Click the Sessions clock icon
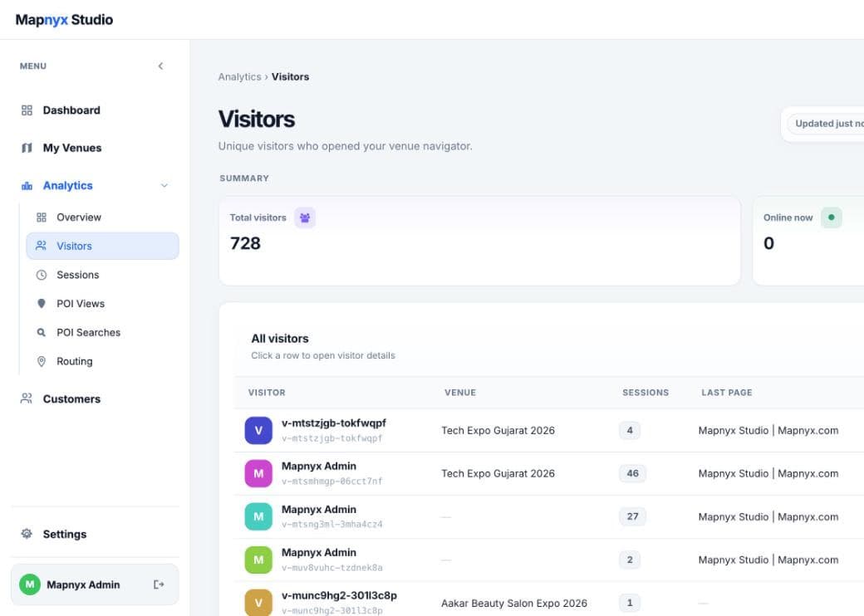The width and height of the screenshot is (864, 616). (42, 275)
